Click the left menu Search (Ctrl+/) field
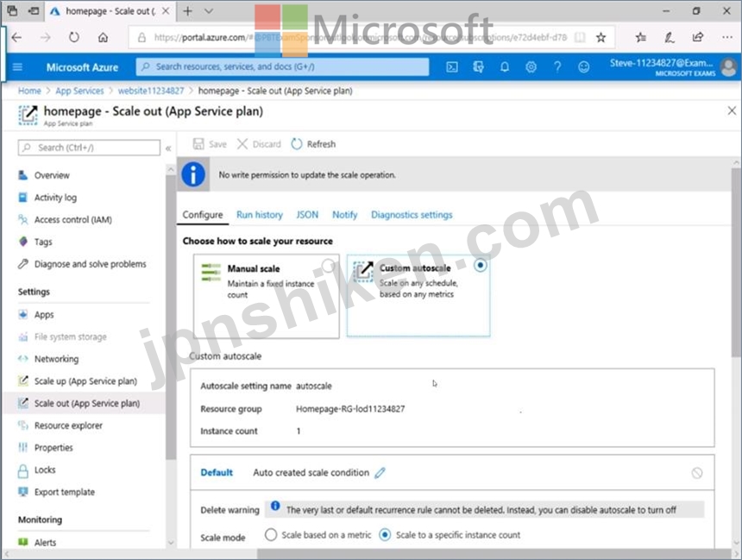This screenshot has height=560, width=742. (89, 148)
